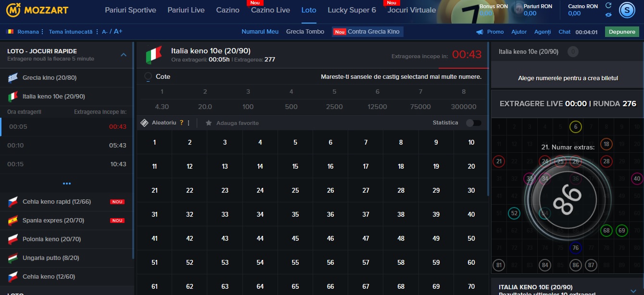Expand more draw times via three dots
This screenshot has width=644, height=295.
tap(67, 184)
